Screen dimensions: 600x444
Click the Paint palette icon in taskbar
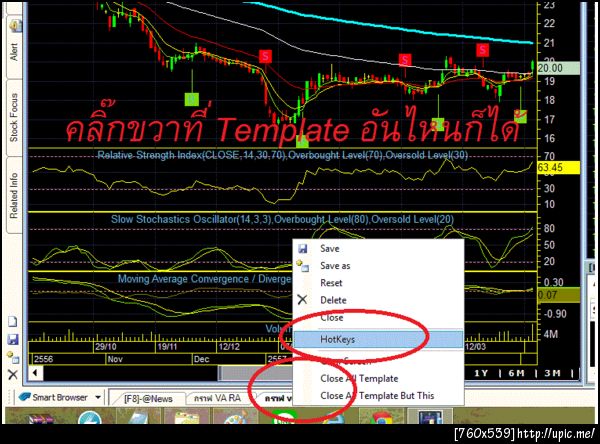pyautogui.click(x=235, y=418)
